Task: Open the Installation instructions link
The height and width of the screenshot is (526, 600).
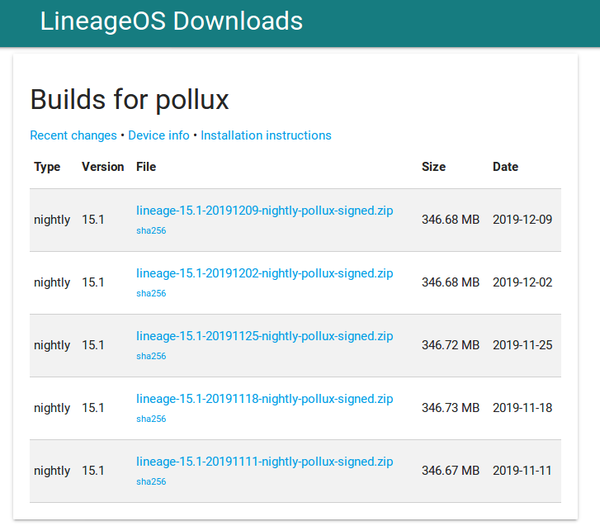Action: click(x=266, y=135)
